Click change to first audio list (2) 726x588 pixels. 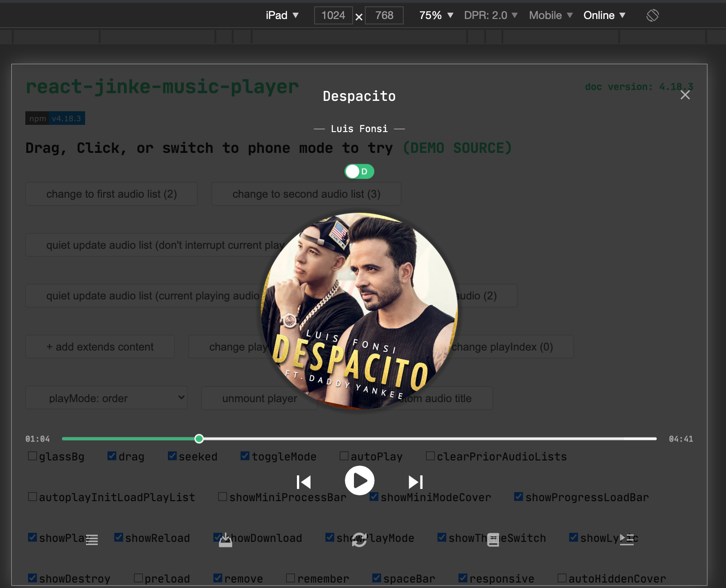point(111,194)
